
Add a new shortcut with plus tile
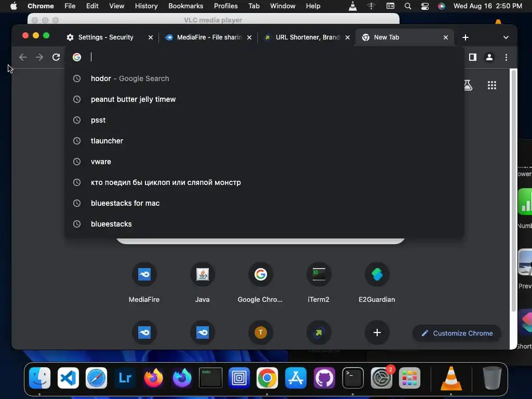(377, 332)
